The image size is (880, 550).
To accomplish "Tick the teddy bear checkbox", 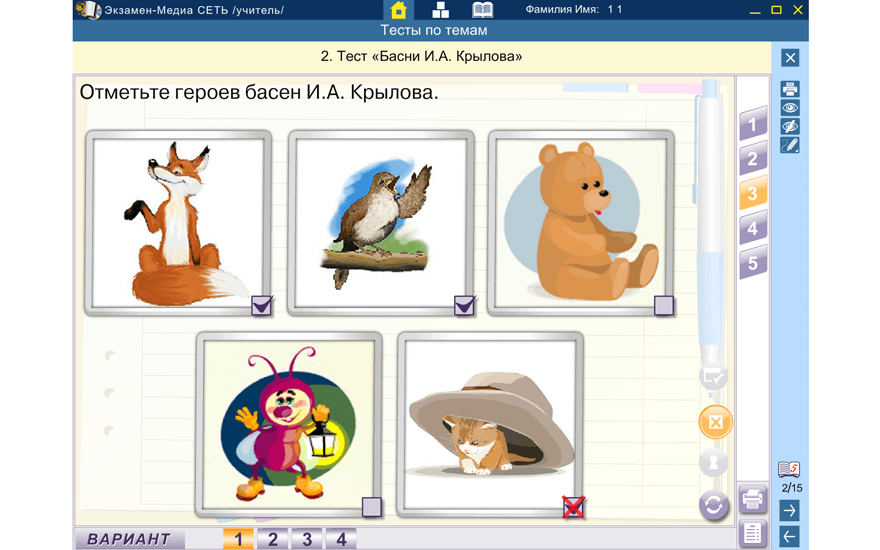I will pyautogui.click(x=664, y=306).
